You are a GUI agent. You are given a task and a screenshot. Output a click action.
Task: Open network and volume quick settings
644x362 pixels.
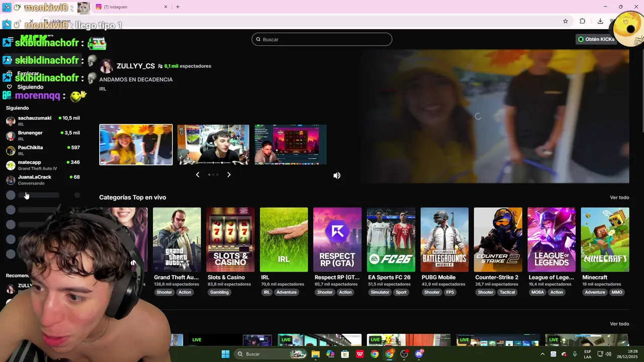point(605,354)
